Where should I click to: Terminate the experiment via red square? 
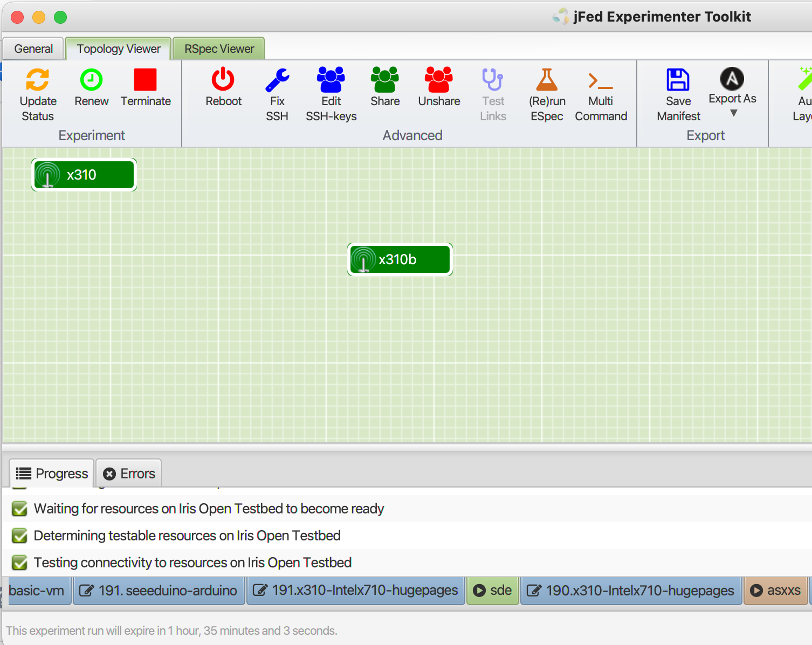[145, 80]
